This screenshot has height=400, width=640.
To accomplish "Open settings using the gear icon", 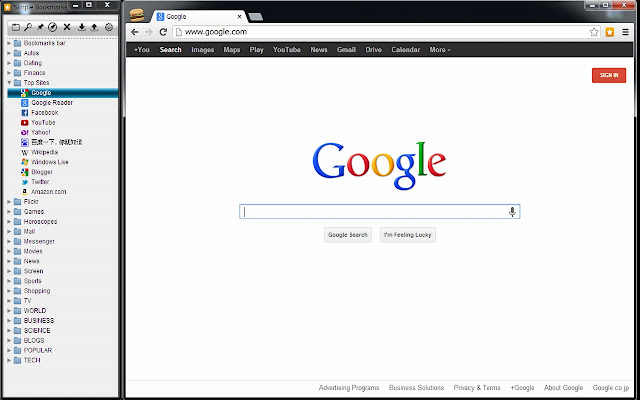I will (x=109, y=27).
